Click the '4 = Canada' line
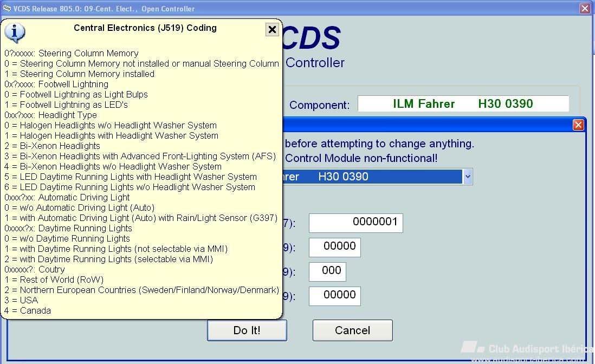Viewport: 595px width, 364px height. coord(27,310)
